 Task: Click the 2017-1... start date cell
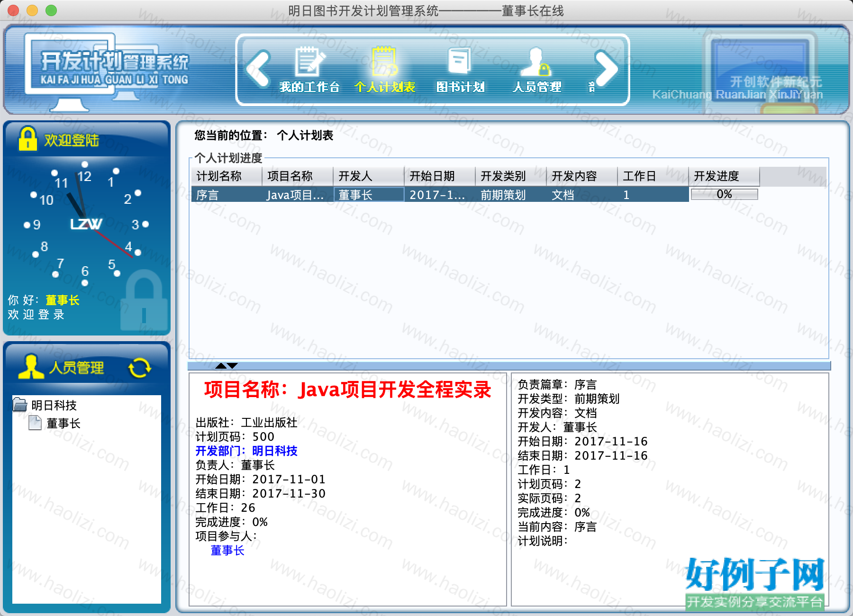440,195
